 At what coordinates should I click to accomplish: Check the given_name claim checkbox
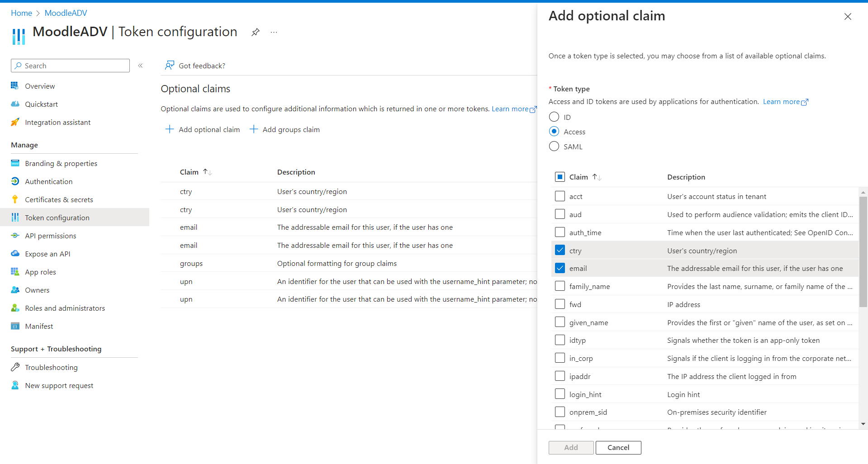click(560, 322)
